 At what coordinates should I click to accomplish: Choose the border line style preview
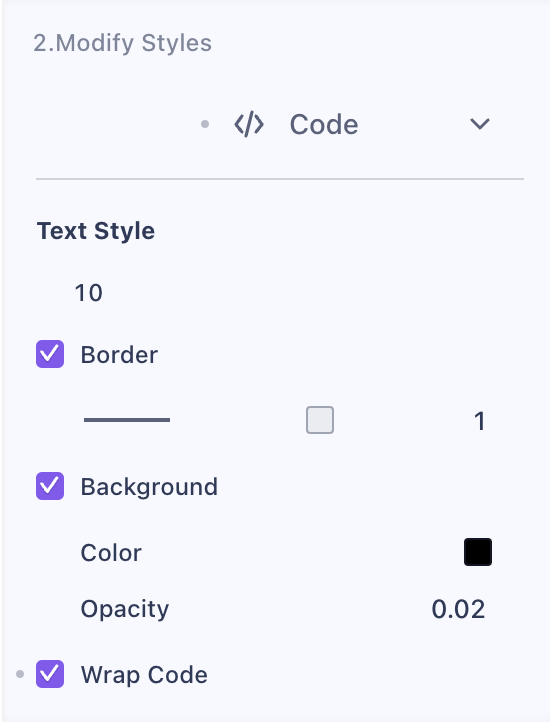click(127, 420)
